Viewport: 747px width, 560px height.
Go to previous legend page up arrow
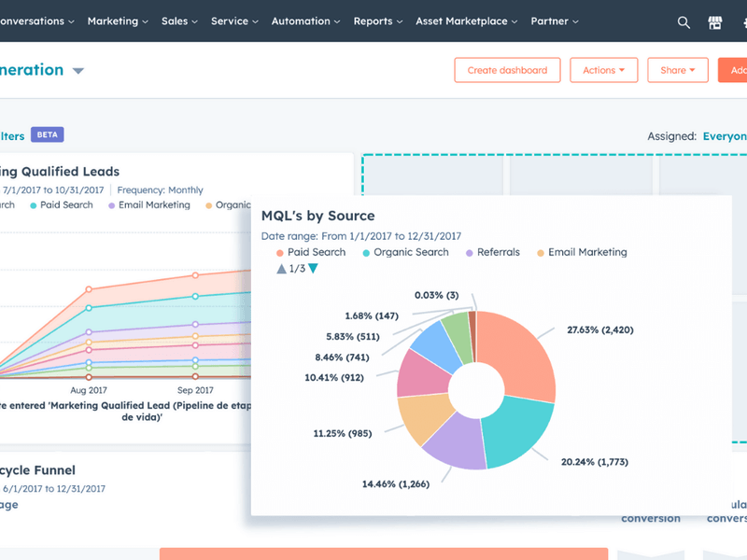pyautogui.click(x=282, y=269)
